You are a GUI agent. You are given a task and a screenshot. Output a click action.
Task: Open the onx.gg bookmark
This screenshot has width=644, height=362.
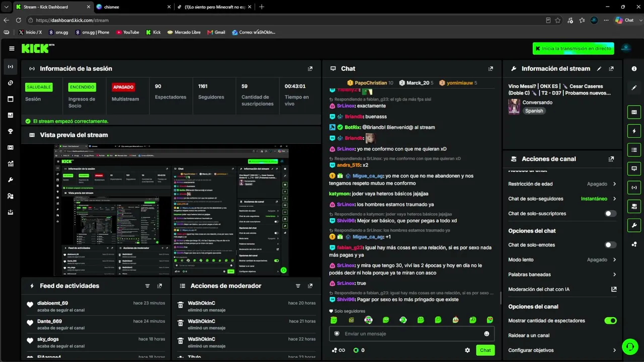point(58,32)
